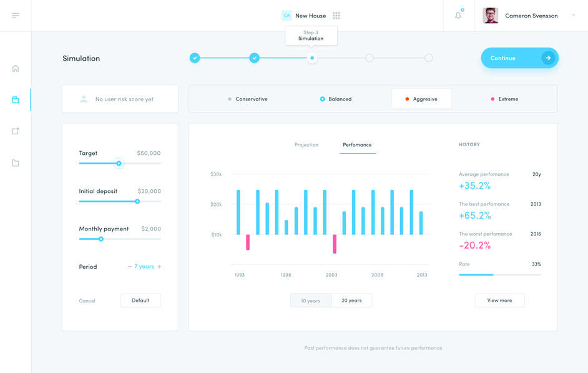
Task: Select the Conservative risk profile
Action: pos(248,99)
